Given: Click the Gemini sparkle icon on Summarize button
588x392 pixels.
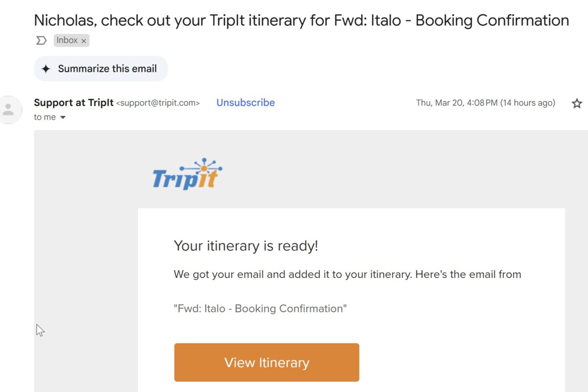Looking at the screenshot, I should point(46,69).
